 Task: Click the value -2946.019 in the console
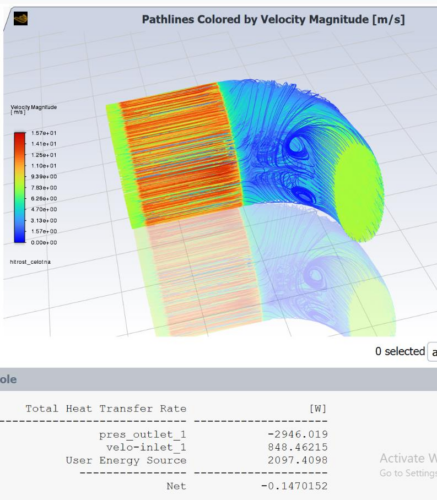coord(298,434)
